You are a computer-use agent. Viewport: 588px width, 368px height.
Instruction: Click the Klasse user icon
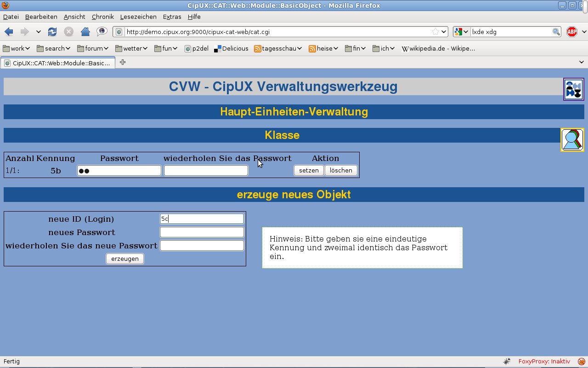(572, 140)
